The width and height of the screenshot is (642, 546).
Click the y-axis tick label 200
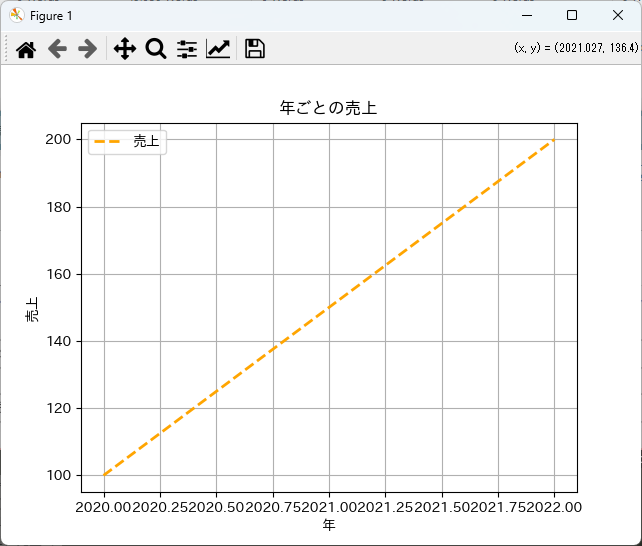point(59,140)
